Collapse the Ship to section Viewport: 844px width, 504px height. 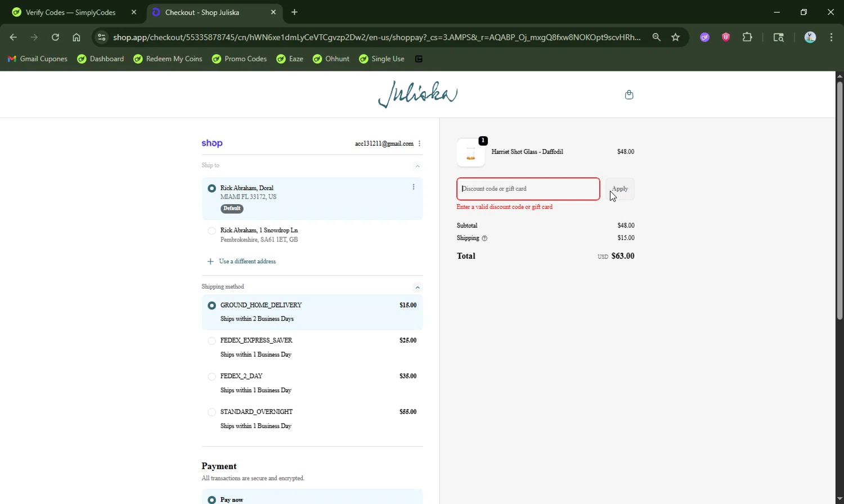point(417,166)
